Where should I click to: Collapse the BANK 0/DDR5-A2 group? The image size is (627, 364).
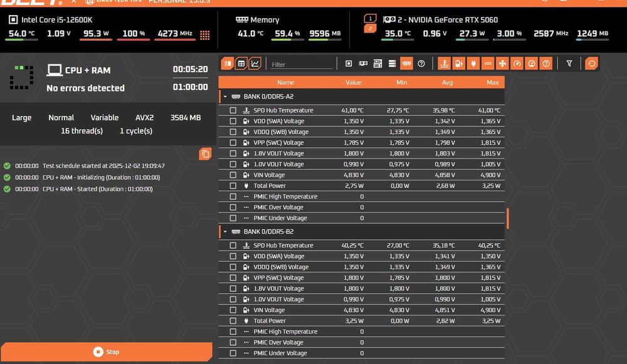tap(225, 96)
